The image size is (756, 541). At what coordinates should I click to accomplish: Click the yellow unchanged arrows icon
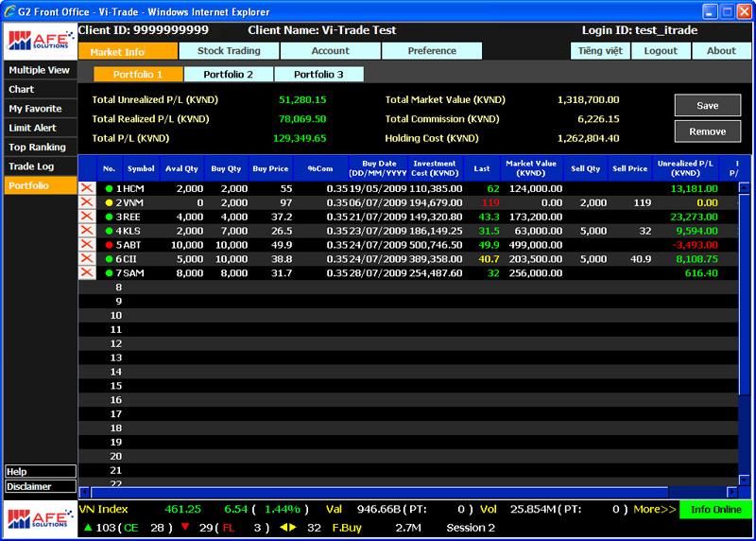tap(288, 527)
